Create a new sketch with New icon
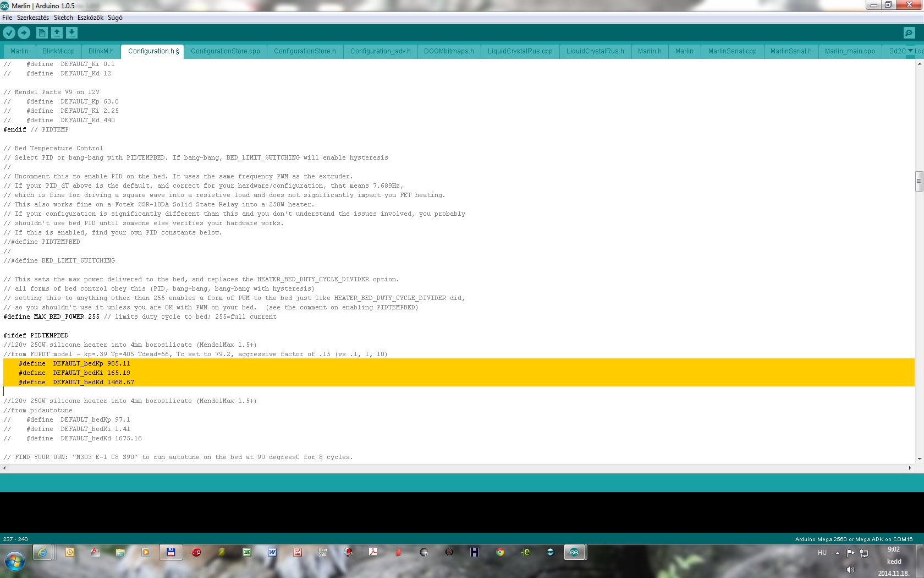 click(x=42, y=33)
